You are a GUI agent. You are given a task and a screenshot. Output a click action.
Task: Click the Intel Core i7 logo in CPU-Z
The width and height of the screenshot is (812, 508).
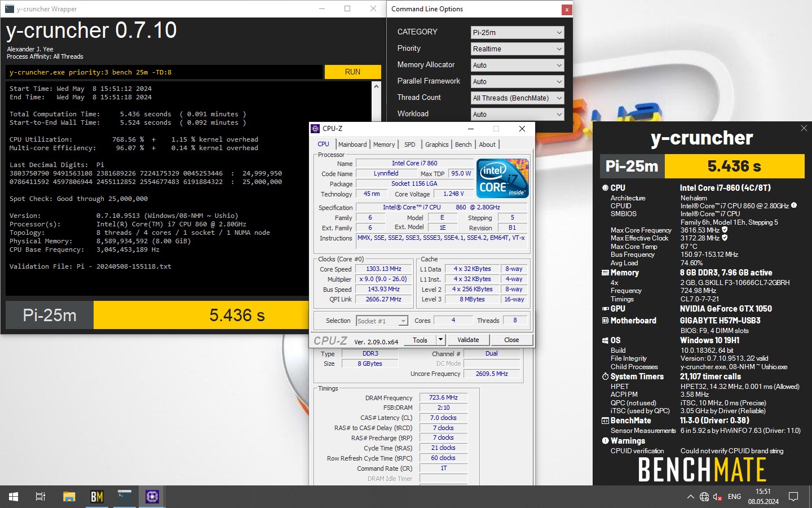(503, 178)
